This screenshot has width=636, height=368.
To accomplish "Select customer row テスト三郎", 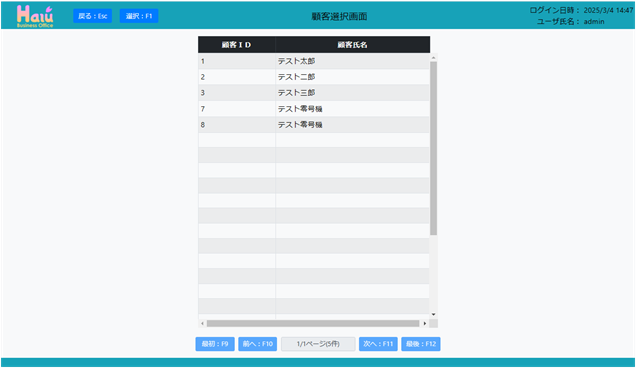I will (314, 93).
